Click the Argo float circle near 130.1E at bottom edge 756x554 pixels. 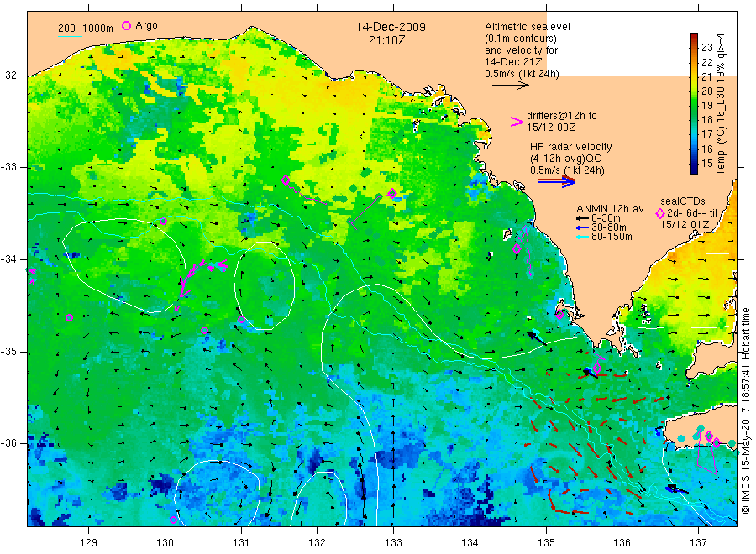(x=174, y=520)
